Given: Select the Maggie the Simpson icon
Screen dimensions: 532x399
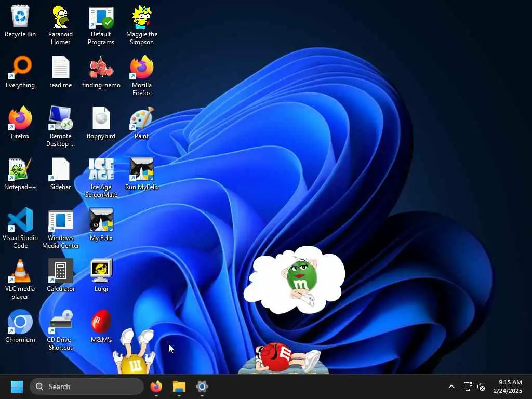Looking at the screenshot, I should [141, 24].
